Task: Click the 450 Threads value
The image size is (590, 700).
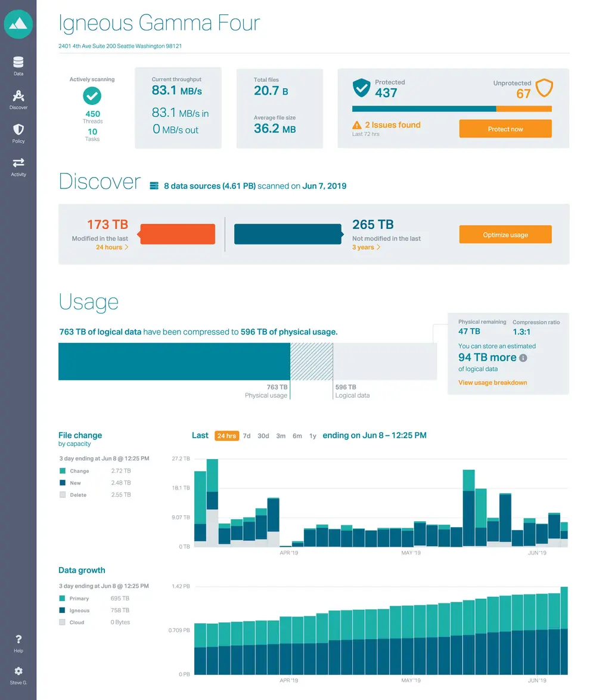Action: point(92,114)
